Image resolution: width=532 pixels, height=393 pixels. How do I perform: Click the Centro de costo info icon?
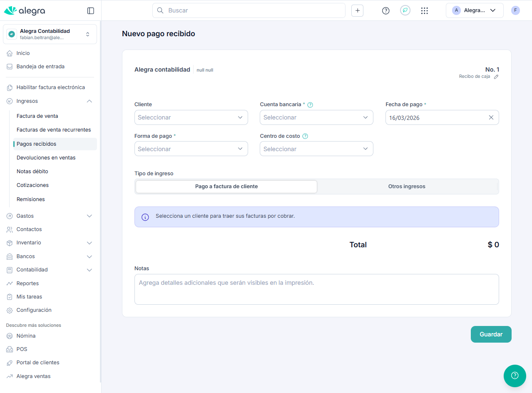[305, 136]
